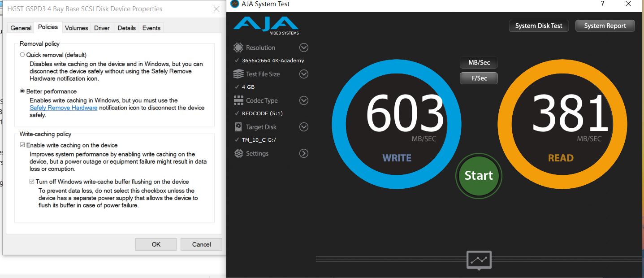Switch to the Details tab
Image resolution: width=644 pixels, height=278 pixels.
click(126, 28)
